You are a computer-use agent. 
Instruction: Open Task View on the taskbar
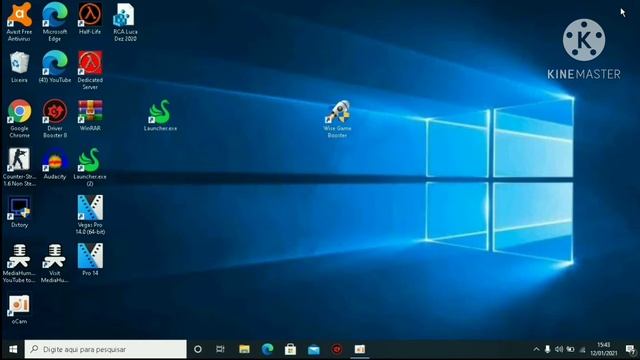coord(220,349)
